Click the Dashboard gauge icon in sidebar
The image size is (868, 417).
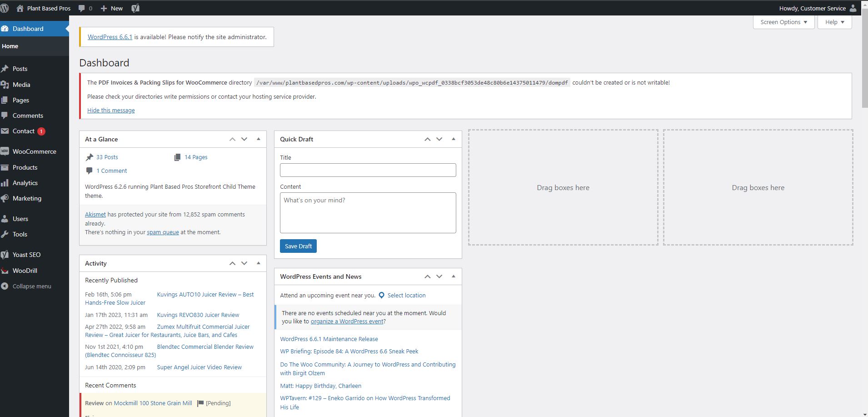(5, 29)
